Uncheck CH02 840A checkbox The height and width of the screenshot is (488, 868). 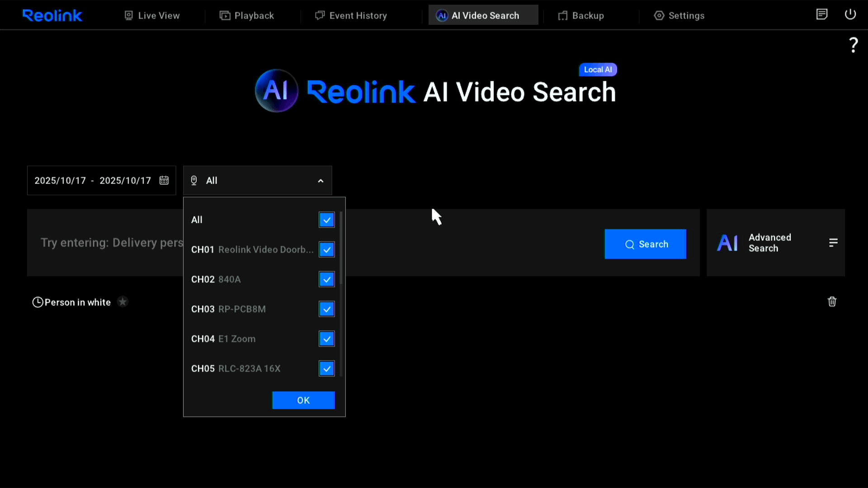[x=326, y=279]
